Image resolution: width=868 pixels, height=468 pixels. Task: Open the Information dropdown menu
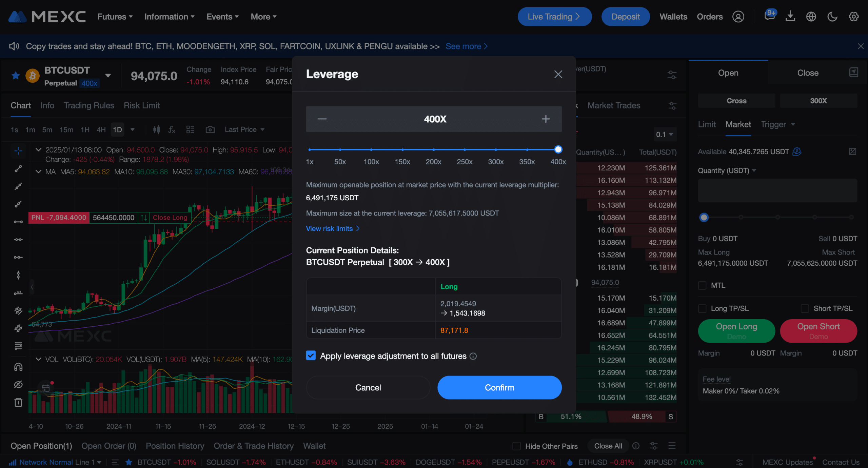tap(170, 17)
